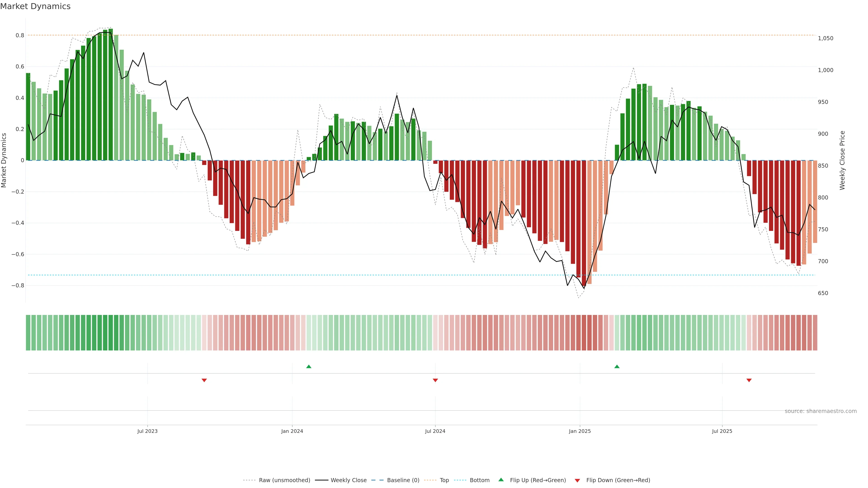Screen dimensions: 868x488
Task: Click the Weekly Close Price axis title
Action: [842, 160]
